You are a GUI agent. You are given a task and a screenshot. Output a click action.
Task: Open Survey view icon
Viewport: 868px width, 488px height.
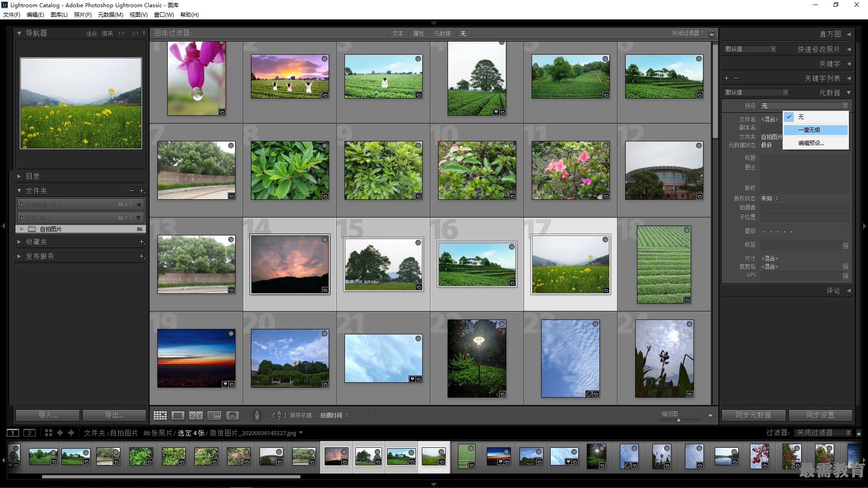(x=214, y=415)
